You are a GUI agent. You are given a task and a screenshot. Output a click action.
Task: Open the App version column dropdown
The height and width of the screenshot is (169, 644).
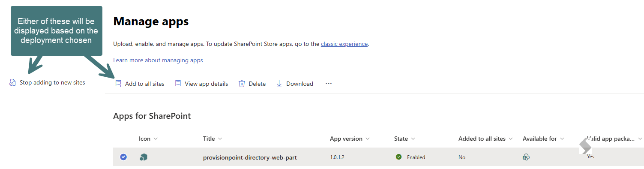coord(367,139)
